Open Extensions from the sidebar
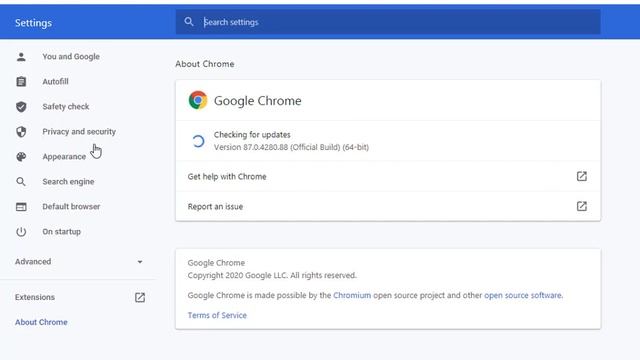 pyautogui.click(x=35, y=297)
